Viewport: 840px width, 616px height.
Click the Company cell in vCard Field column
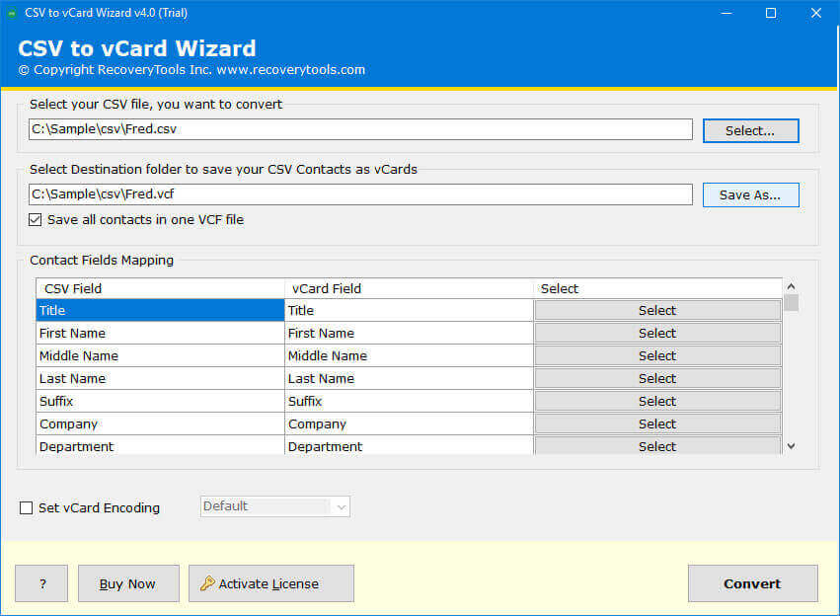[x=410, y=423]
